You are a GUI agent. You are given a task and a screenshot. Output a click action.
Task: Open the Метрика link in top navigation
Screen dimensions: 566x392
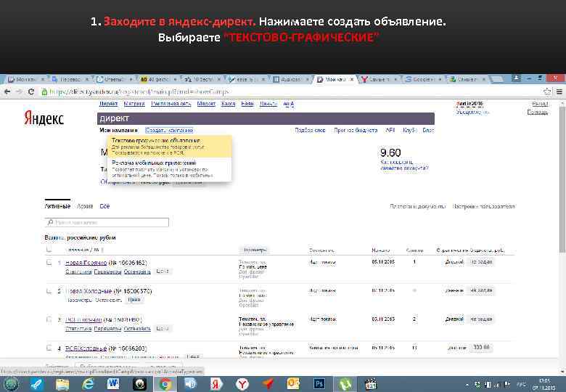(134, 104)
